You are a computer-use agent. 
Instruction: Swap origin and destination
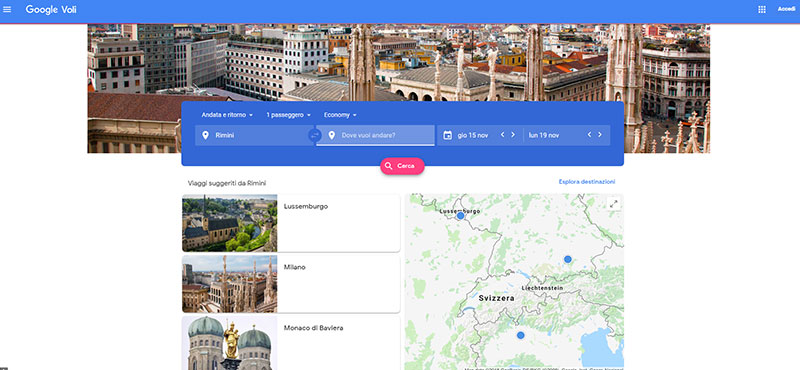pyautogui.click(x=315, y=135)
